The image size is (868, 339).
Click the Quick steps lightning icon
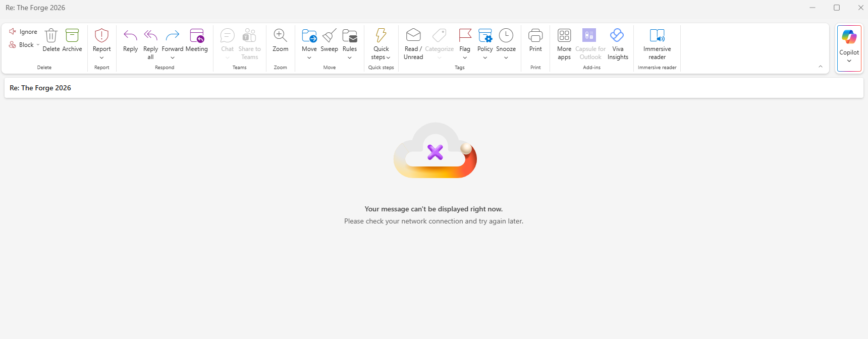(x=381, y=35)
